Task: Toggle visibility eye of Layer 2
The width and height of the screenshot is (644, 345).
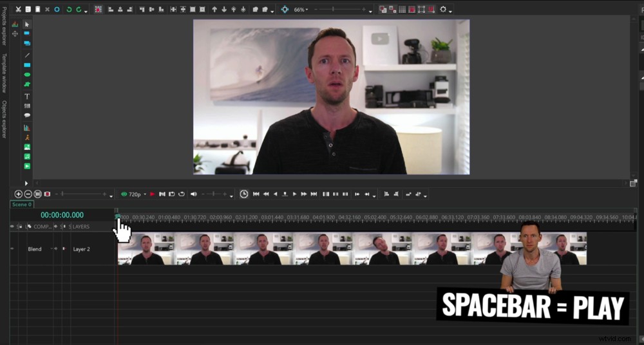Action: point(12,248)
